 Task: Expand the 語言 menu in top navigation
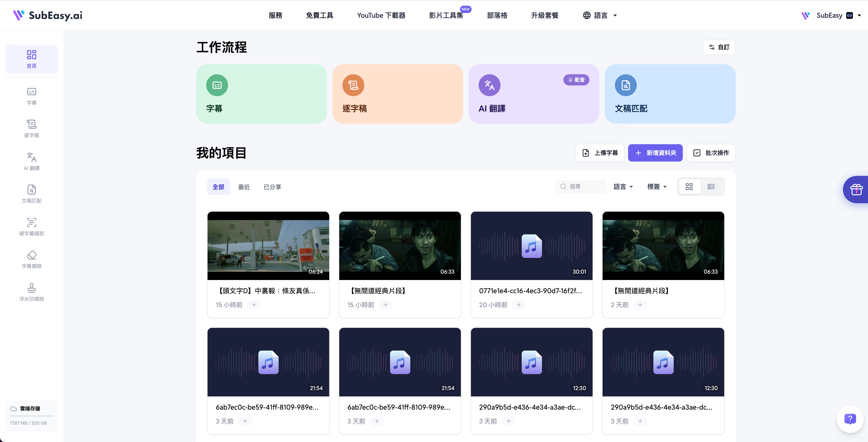600,15
